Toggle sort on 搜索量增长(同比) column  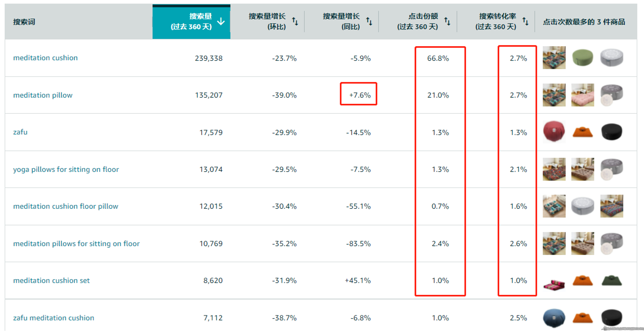(369, 21)
